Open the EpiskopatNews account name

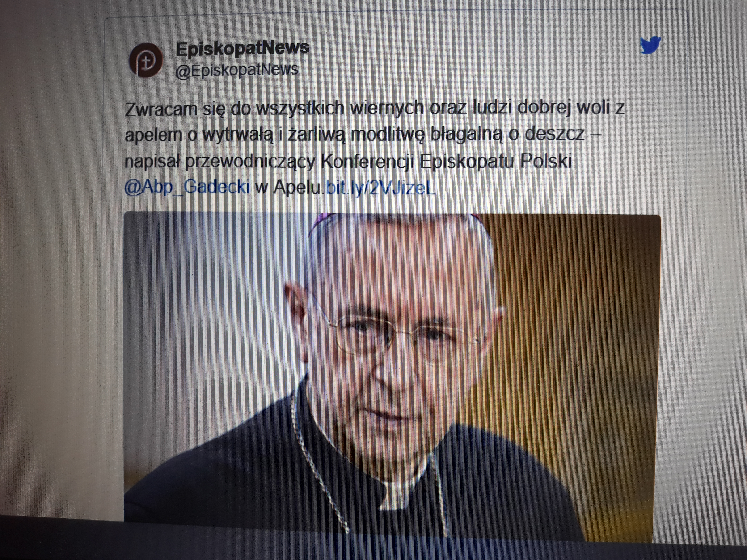[x=242, y=48]
